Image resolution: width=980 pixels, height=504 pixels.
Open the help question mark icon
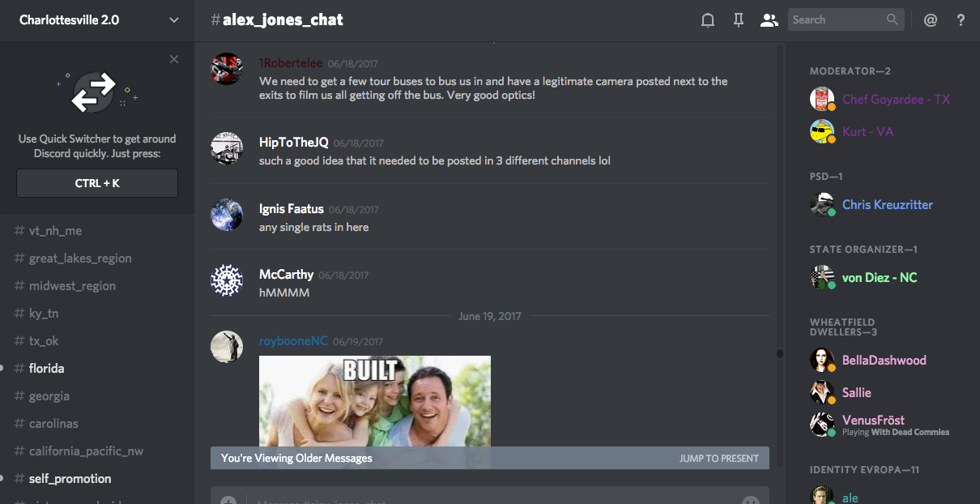click(961, 20)
